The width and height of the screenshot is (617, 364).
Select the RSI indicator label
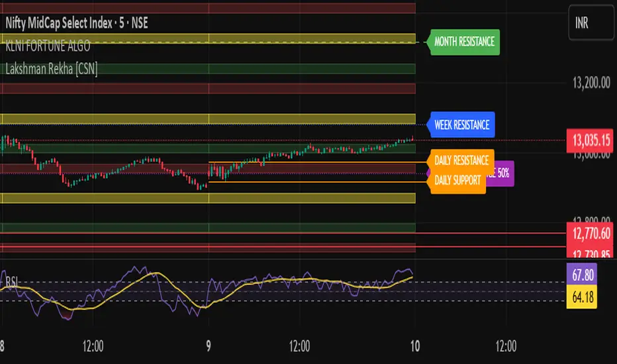(x=11, y=282)
